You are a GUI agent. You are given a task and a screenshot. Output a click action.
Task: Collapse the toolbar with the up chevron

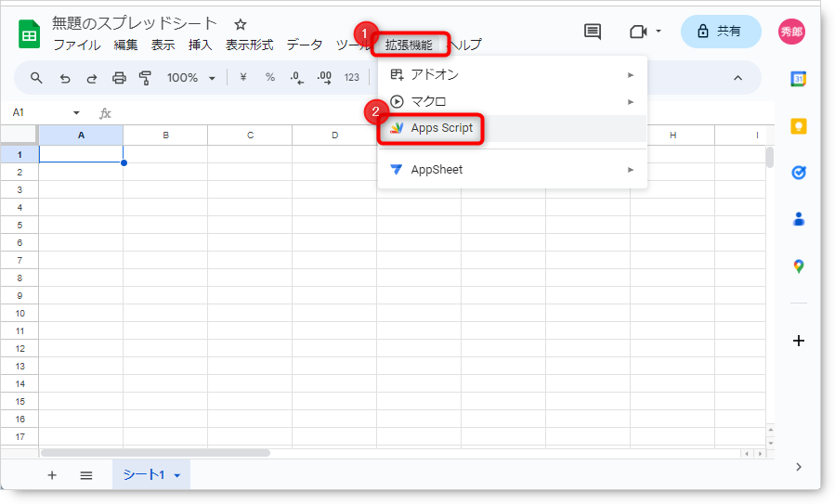pyautogui.click(x=737, y=78)
